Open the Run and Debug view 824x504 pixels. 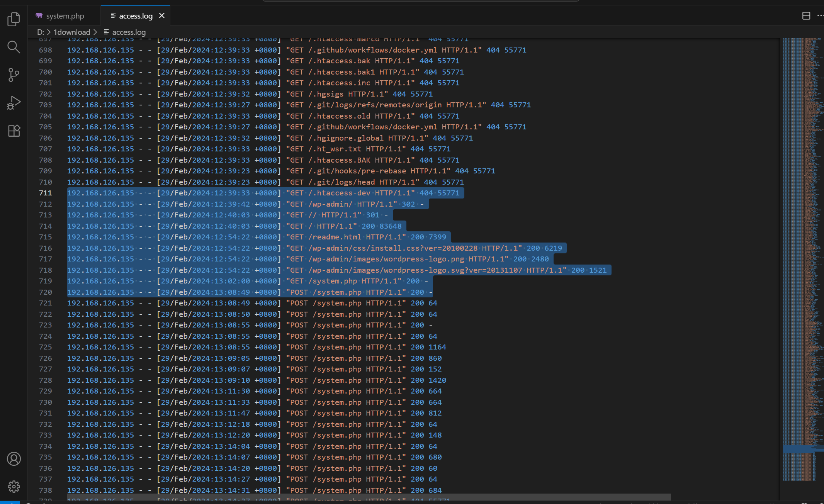[x=14, y=103]
